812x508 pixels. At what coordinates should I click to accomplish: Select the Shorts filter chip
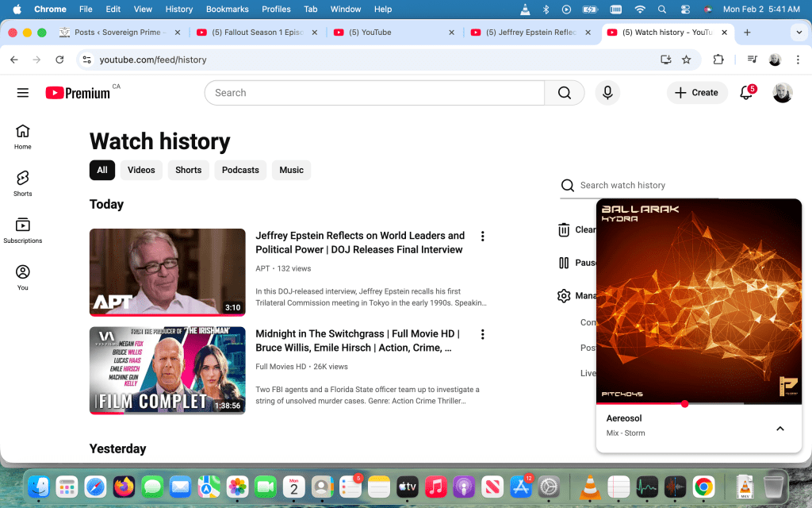point(188,170)
